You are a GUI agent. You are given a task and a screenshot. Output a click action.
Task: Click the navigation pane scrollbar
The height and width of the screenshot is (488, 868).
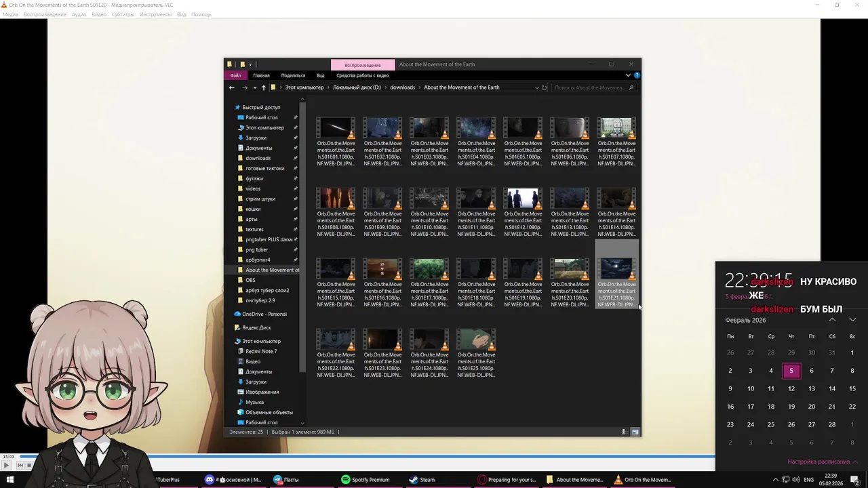(x=302, y=237)
